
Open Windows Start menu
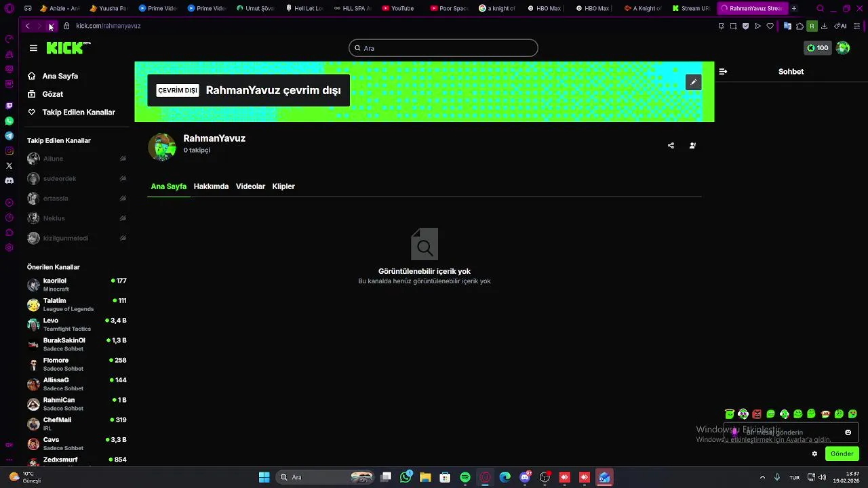point(264,477)
